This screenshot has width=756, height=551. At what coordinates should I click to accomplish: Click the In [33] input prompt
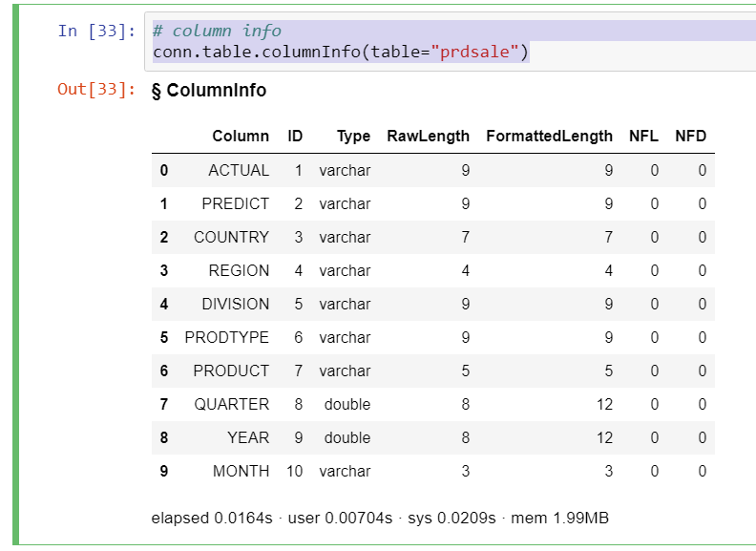coord(95,31)
